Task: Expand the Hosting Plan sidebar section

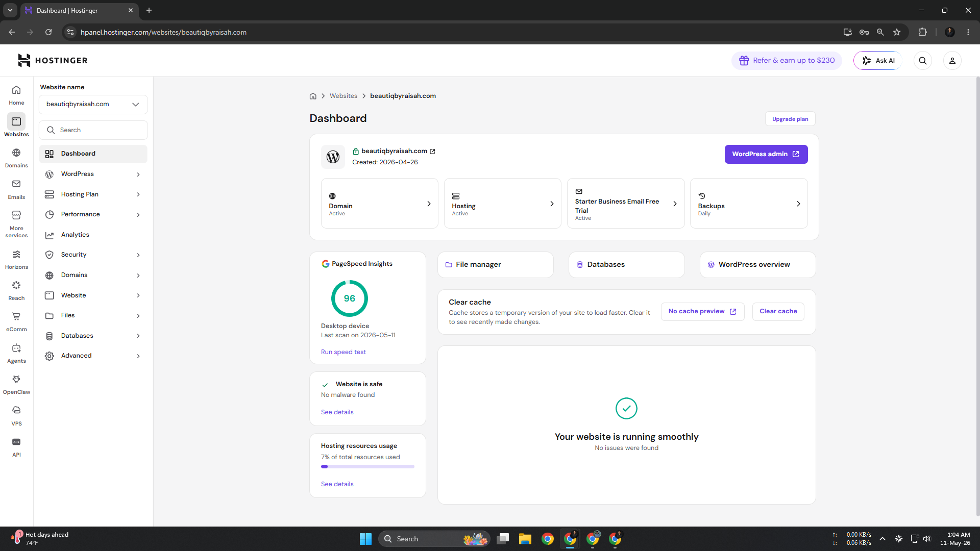Action: click(x=93, y=194)
